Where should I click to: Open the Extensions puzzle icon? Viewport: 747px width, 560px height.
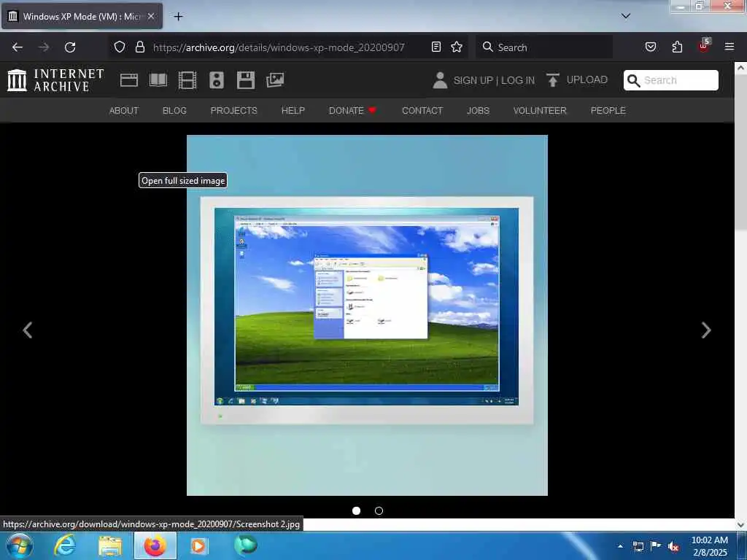[677, 47]
